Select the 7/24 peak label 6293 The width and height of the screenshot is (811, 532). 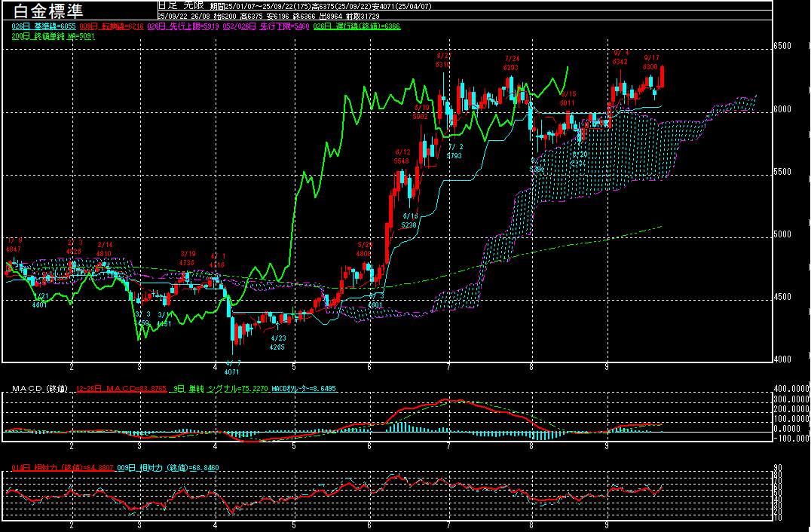click(512, 68)
